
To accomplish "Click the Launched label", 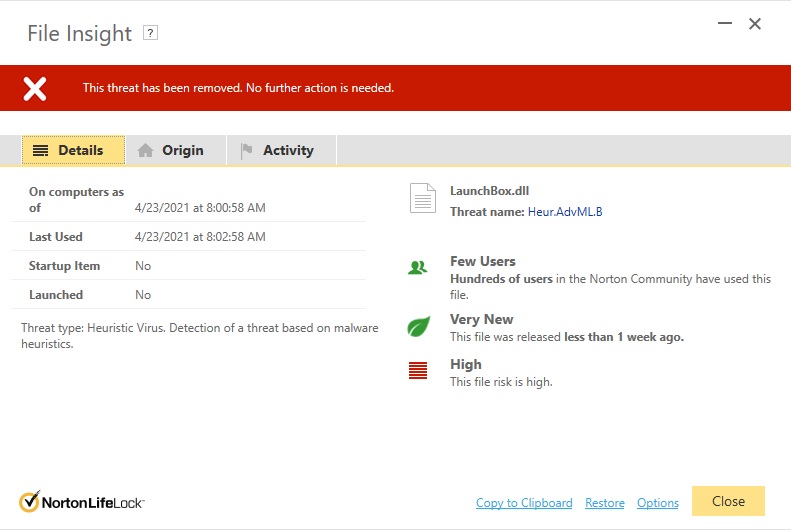I will coord(56,295).
